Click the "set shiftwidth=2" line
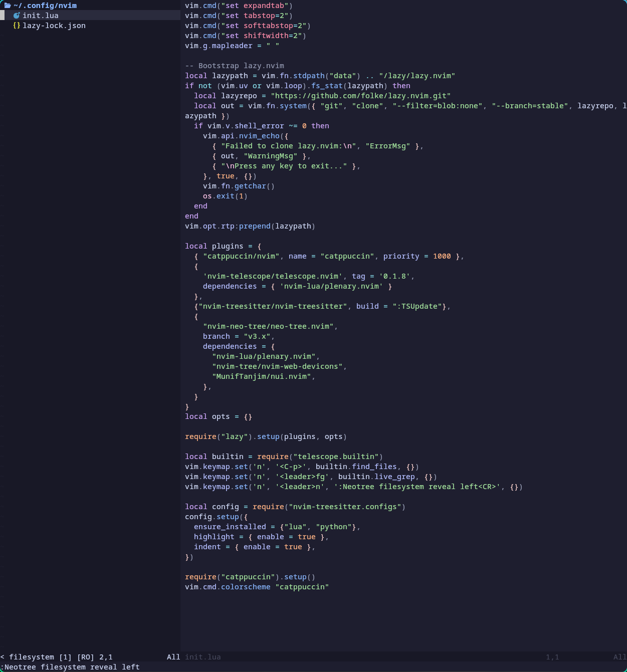 [x=246, y=36]
